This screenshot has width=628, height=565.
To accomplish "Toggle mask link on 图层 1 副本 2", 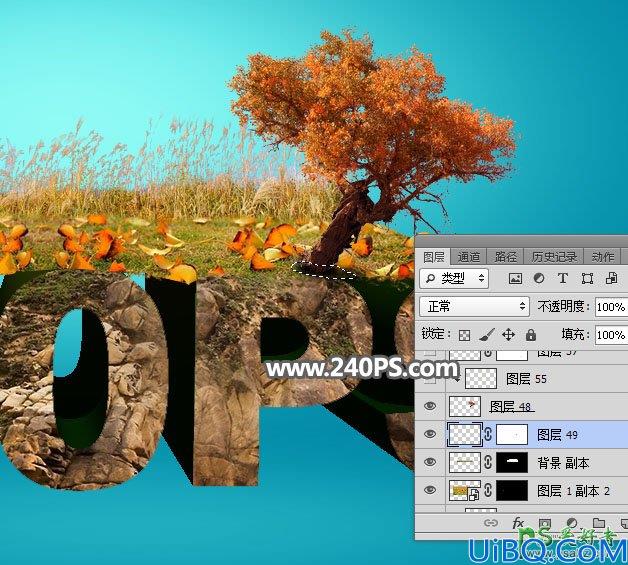I will 488,491.
